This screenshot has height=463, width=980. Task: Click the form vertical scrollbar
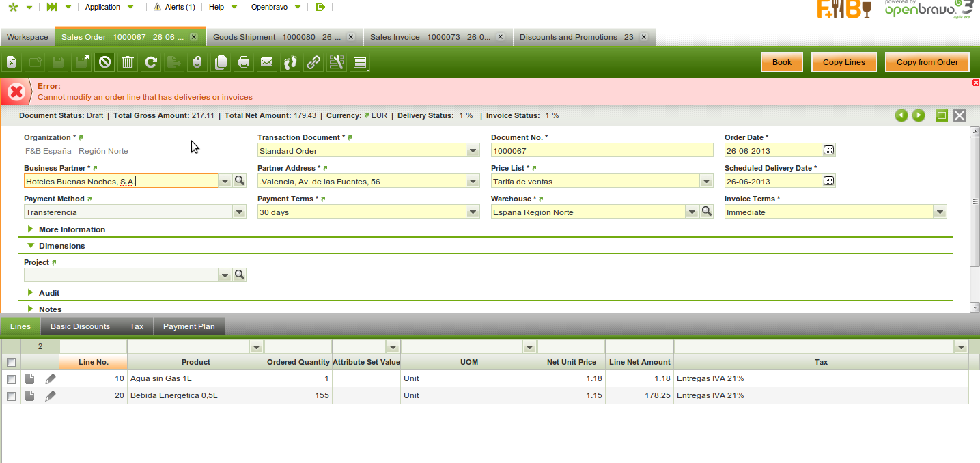[975, 201]
